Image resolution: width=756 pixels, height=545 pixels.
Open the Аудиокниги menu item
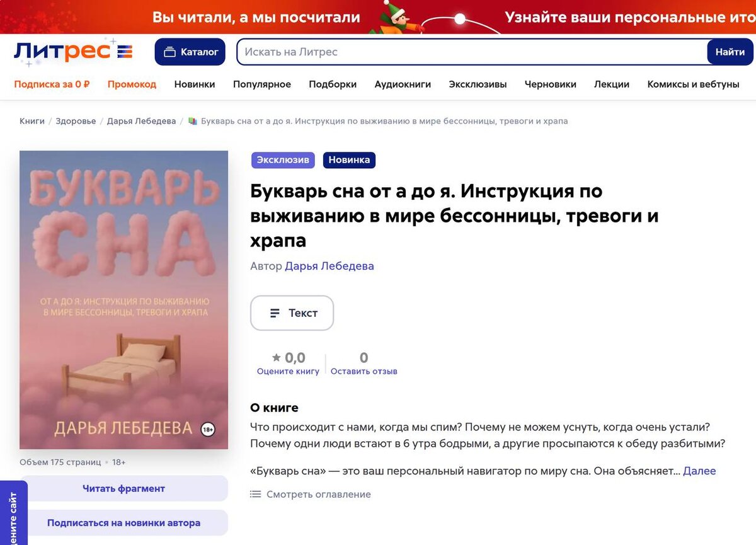(403, 84)
